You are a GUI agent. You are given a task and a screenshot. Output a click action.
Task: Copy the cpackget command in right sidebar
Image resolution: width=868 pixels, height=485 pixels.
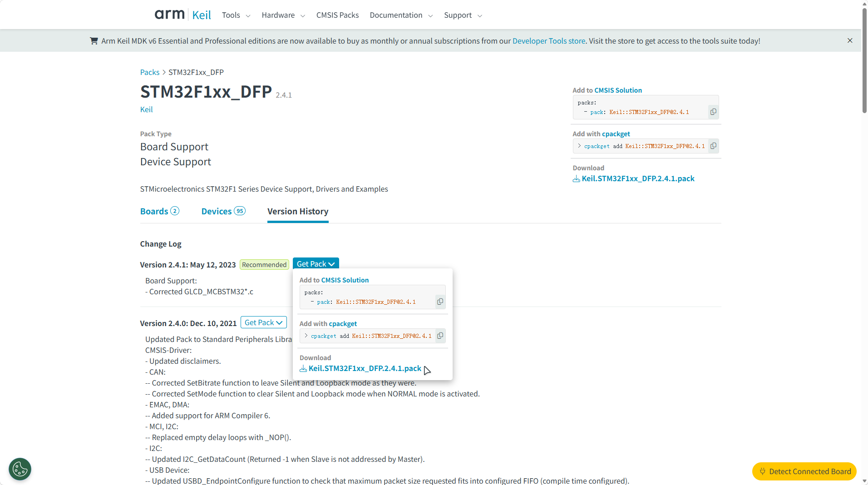(713, 146)
